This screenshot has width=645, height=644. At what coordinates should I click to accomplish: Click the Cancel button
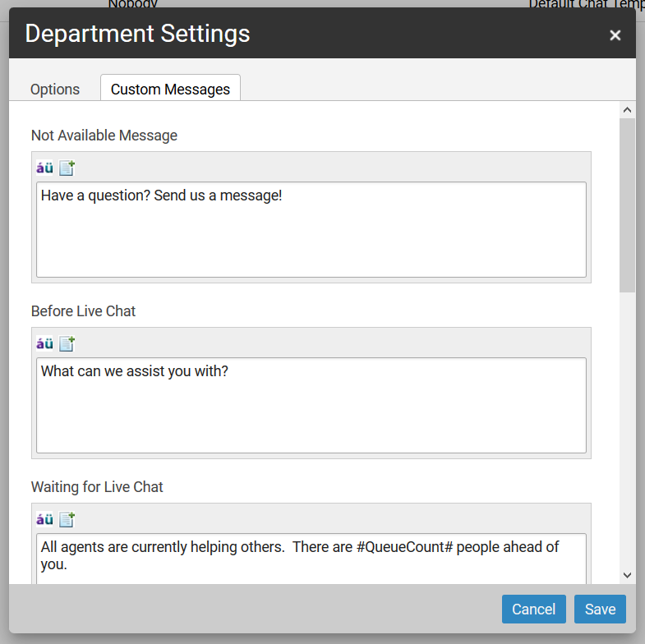533,609
